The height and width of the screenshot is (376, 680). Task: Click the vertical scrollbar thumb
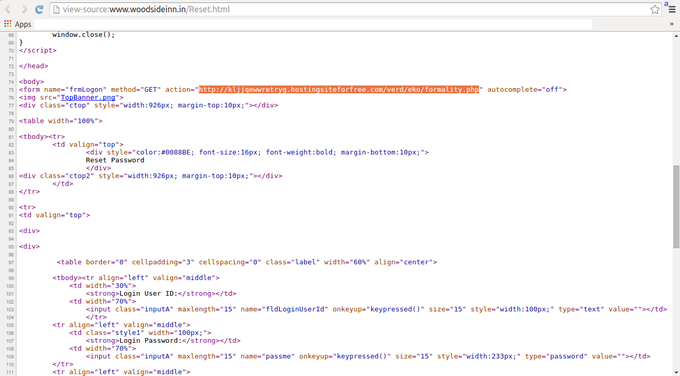click(676, 206)
